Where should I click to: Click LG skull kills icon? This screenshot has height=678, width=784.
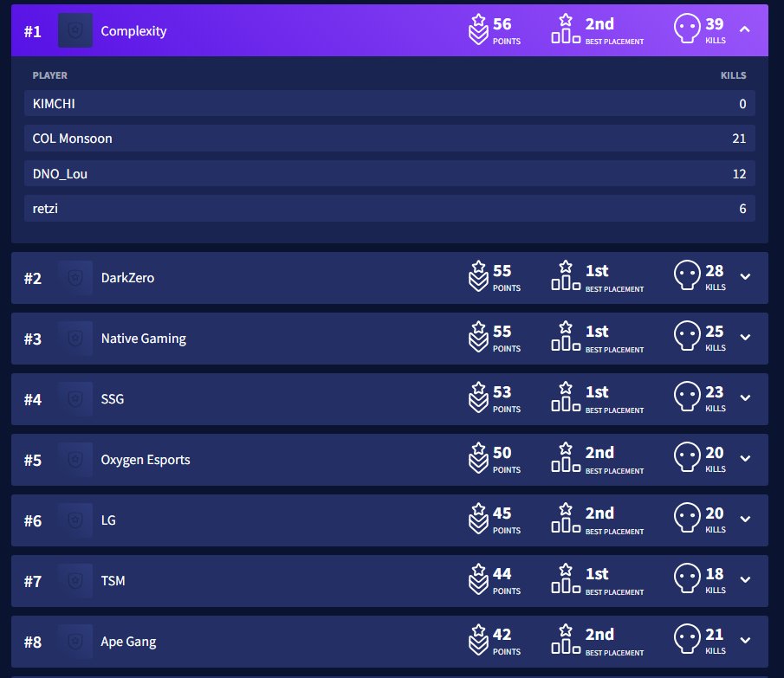pos(687,518)
